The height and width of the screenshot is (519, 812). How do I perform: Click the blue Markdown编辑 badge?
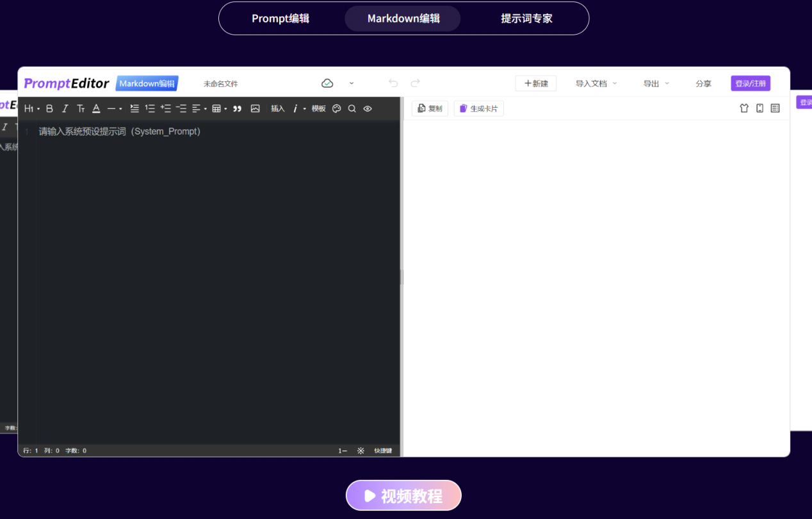coord(147,83)
